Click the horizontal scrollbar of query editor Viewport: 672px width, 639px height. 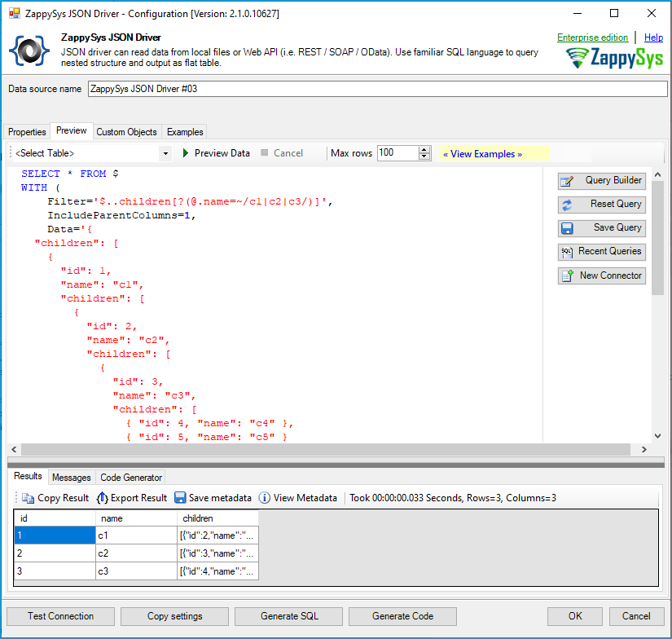[x=326, y=450]
